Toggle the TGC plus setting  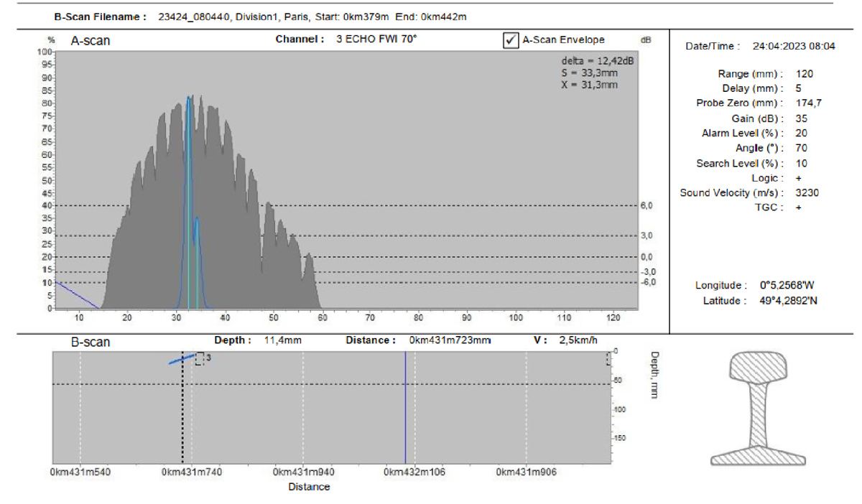tap(799, 207)
